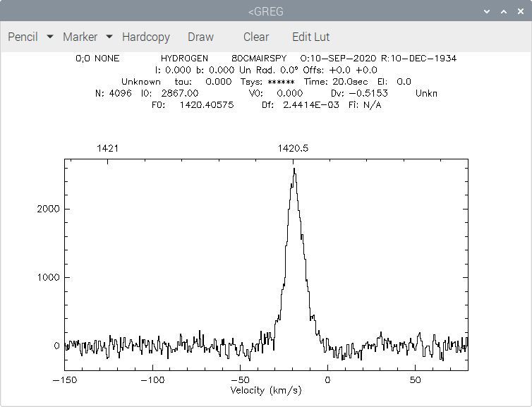Expand the Pencil dropdown arrow
532x407 pixels.
coord(50,36)
